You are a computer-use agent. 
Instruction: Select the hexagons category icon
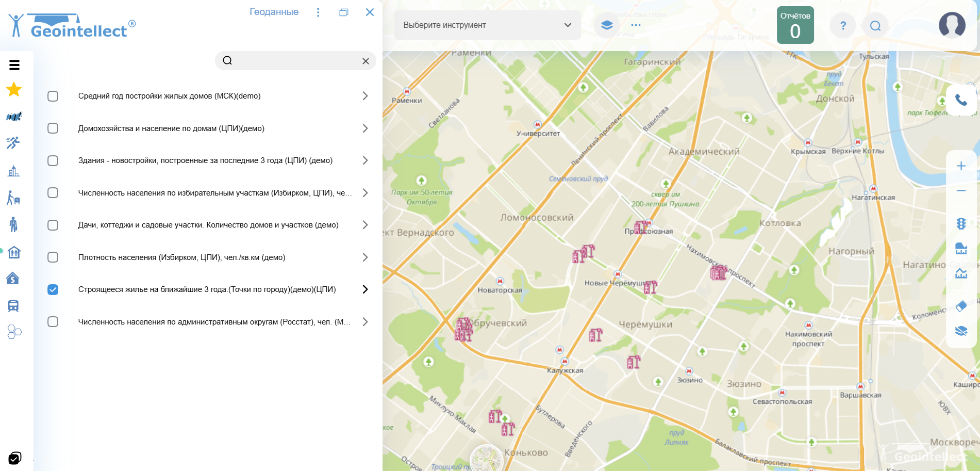[x=14, y=332]
